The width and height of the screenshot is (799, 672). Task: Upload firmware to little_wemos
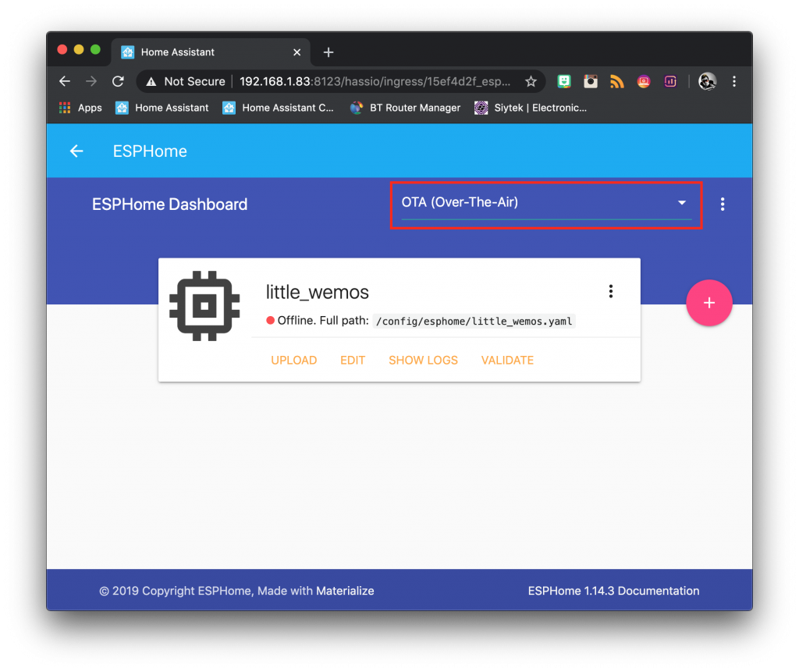click(x=294, y=360)
